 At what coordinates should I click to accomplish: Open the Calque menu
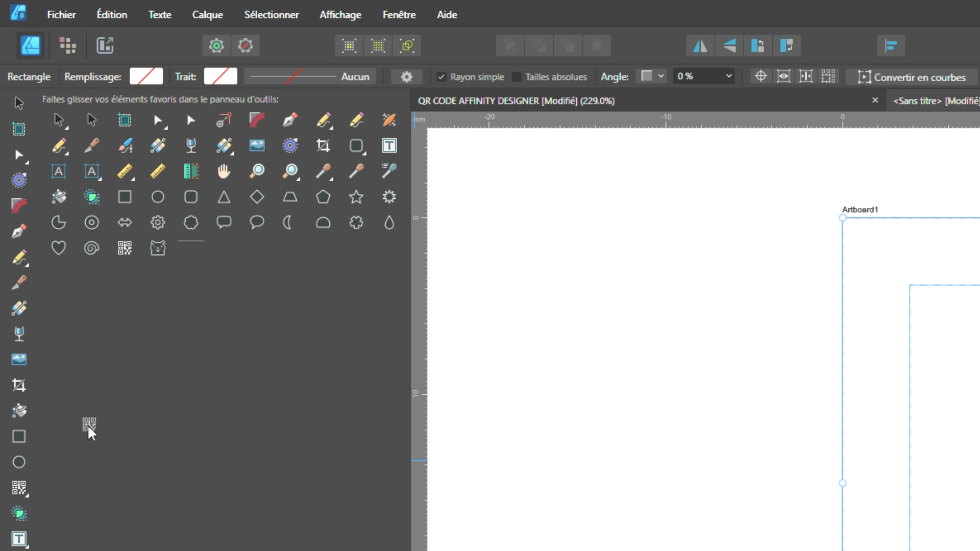coord(207,15)
